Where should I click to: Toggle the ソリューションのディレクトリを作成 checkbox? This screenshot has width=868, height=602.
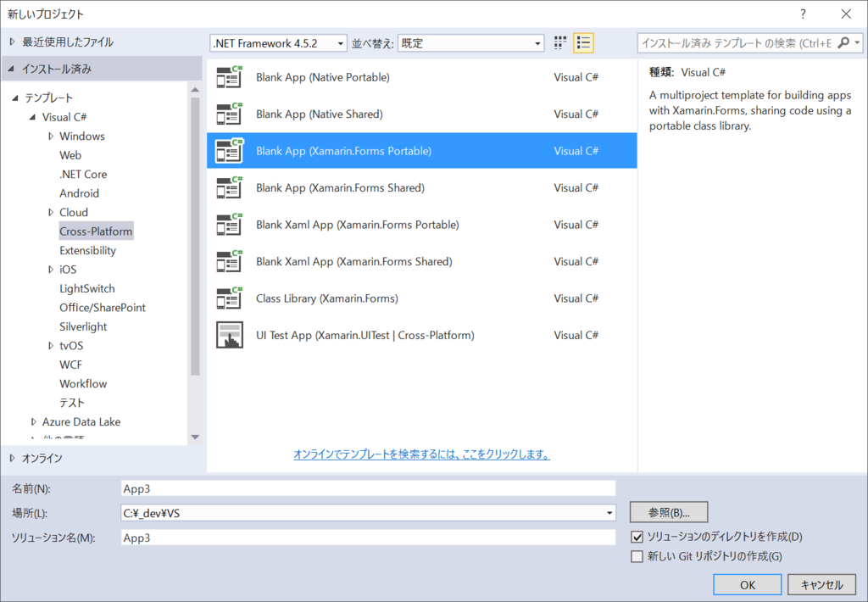(x=637, y=537)
